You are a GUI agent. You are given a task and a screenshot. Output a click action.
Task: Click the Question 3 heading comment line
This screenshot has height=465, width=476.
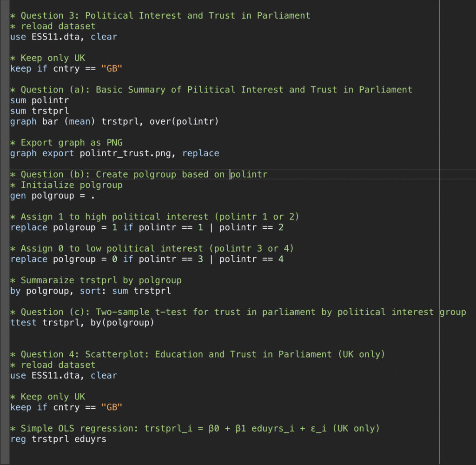click(160, 15)
